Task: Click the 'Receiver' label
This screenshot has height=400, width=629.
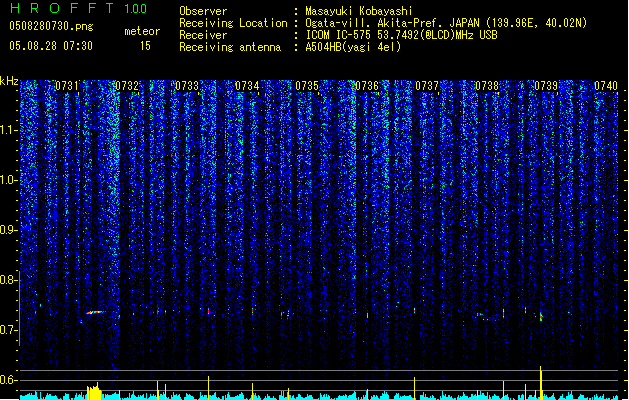Action: tap(203, 35)
